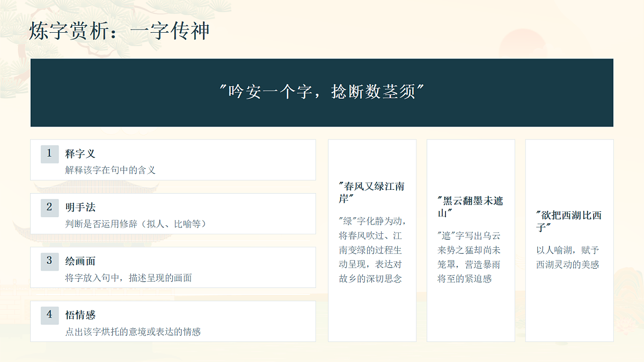644x362 pixels.
Task: Click the line 将字放入句中，描述呈现的画面
Action: [x=129, y=278]
